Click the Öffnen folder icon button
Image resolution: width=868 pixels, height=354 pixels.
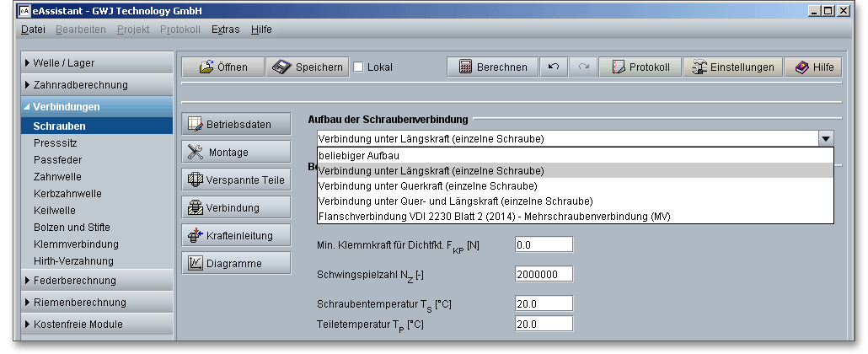(x=222, y=67)
